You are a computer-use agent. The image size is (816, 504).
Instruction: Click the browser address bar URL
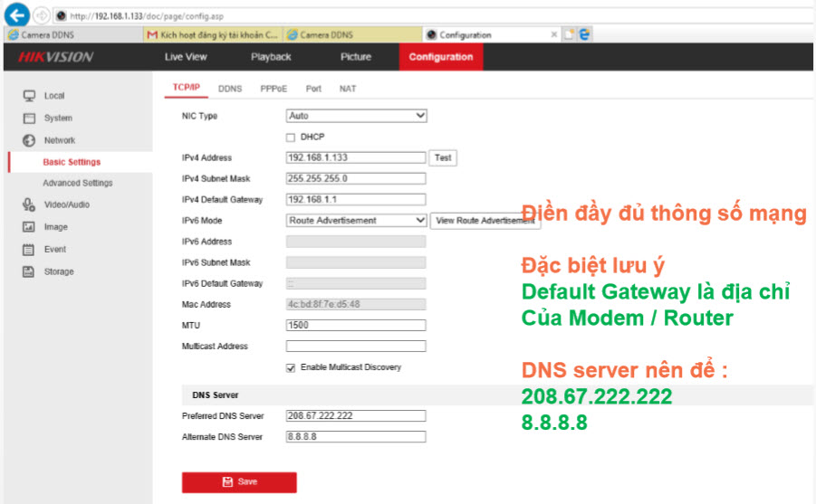(x=147, y=16)
